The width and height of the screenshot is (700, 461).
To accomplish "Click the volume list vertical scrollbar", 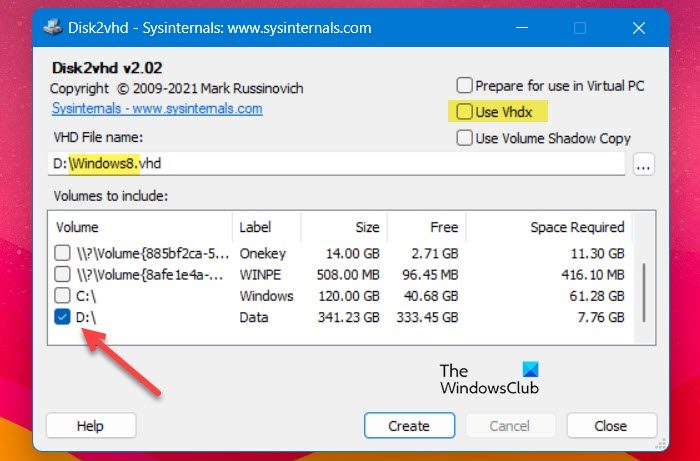I will click(x=644, y=293).
